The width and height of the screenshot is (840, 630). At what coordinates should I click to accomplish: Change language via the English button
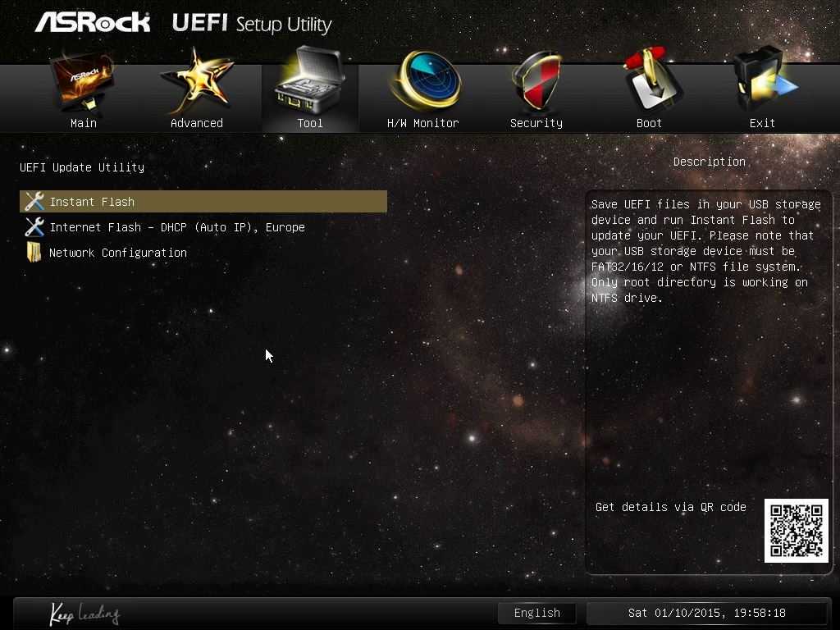(x=536, y=613)
